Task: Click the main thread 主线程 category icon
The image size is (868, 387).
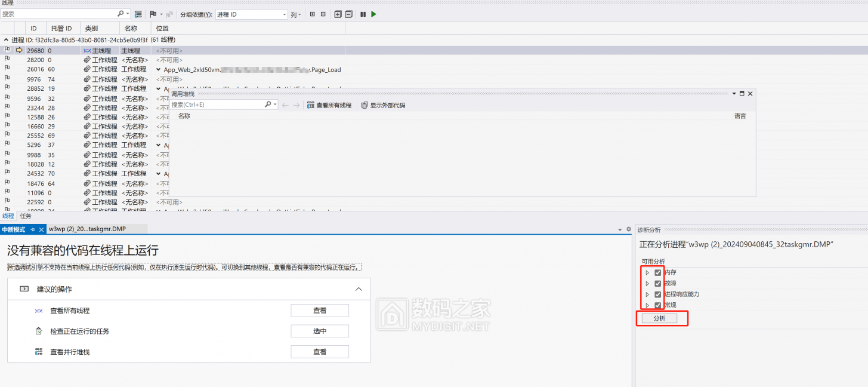Action: click(x=87, y=51)
